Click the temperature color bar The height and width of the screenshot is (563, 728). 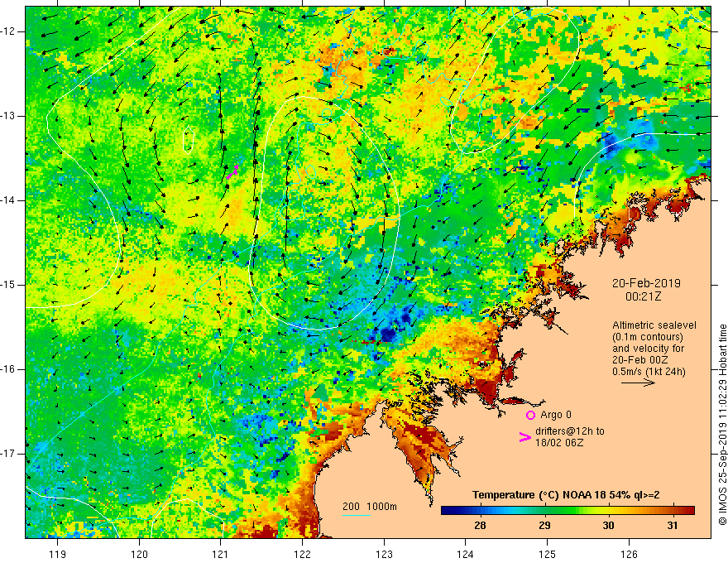(x=568, y=511)
